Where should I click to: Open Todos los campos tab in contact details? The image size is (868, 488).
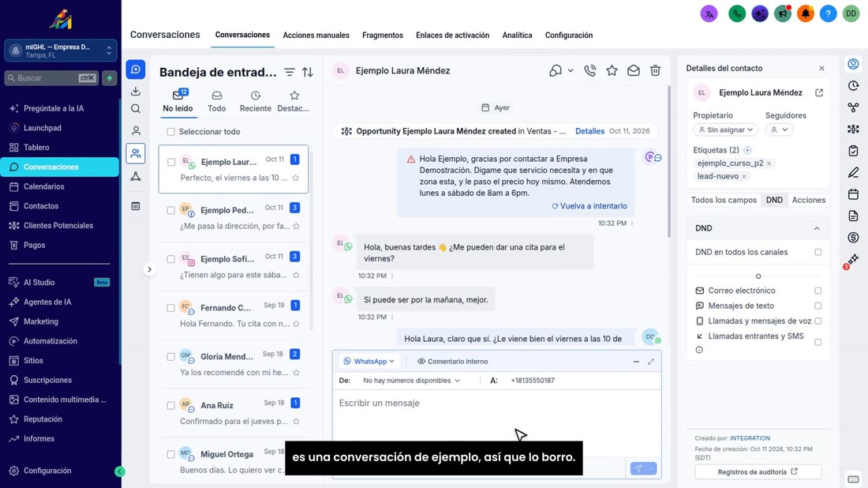coord(724,200)
